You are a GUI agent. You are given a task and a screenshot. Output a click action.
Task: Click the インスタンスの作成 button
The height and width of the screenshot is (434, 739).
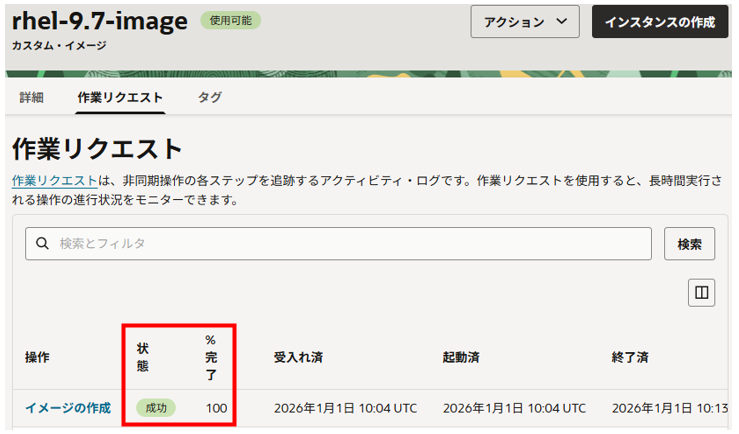tap(659, 22)
